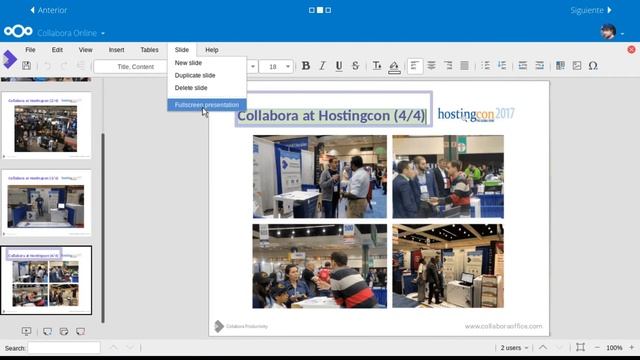Open the font size 18 dropdown

pyautogui.click(x=276, y=67)
